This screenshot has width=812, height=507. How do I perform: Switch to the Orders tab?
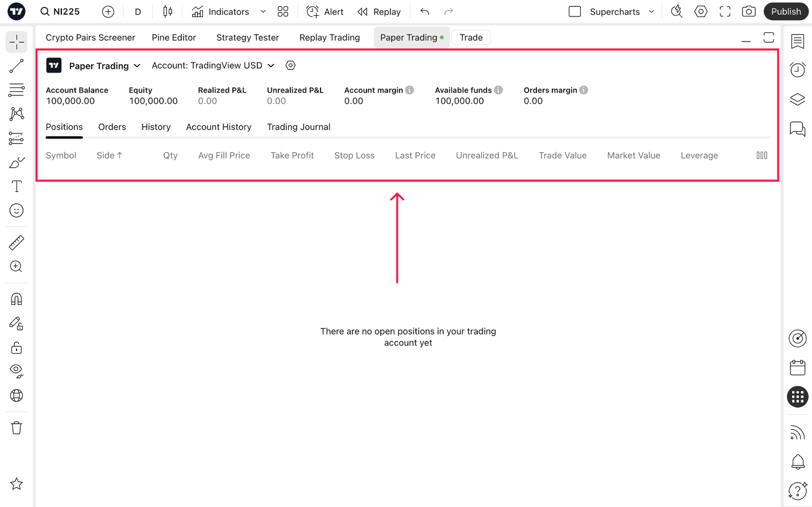112,127
